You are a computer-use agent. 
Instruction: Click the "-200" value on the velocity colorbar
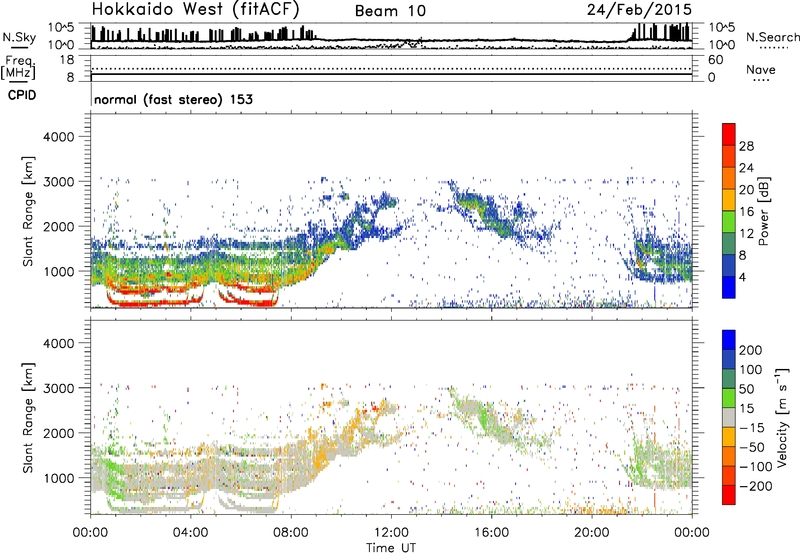756,486
